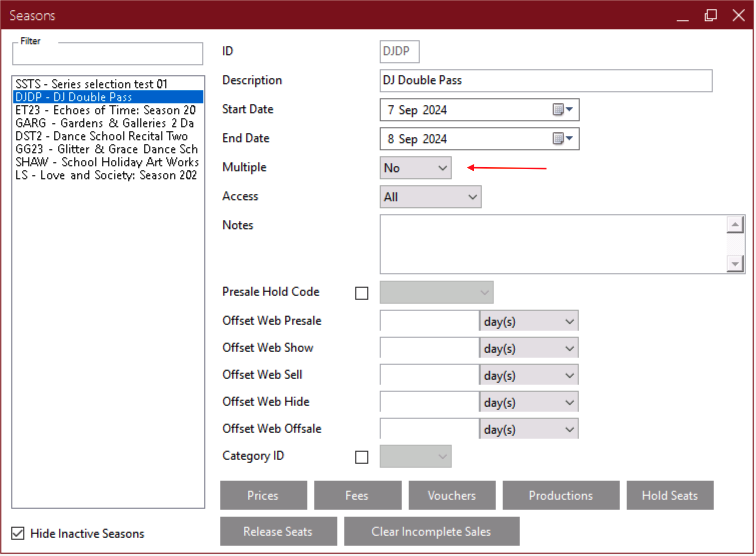This screenshot has height=556, width=756.
Task: Select season SSTS - Series selection test 01
Action: 108,84
